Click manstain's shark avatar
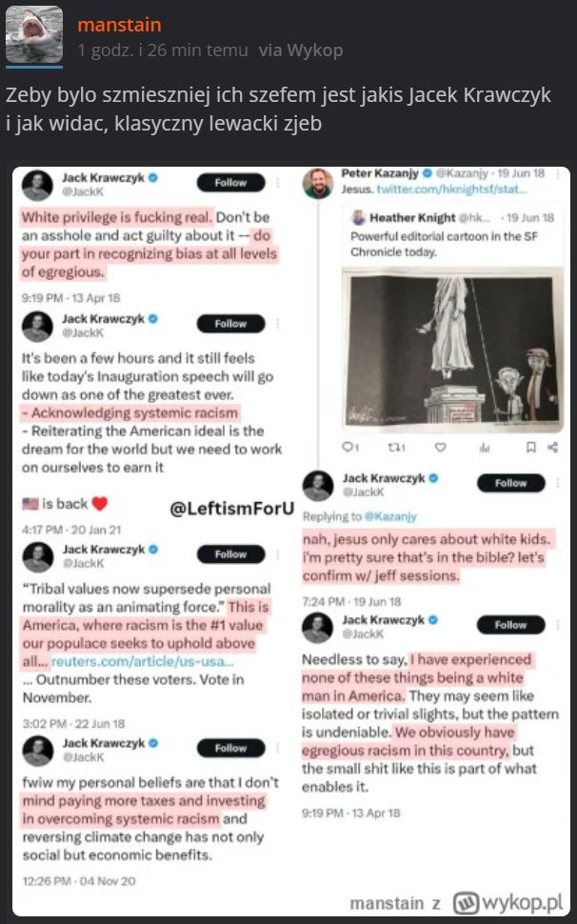Viewport: 577px width, 924px height. tap(34, 34)
